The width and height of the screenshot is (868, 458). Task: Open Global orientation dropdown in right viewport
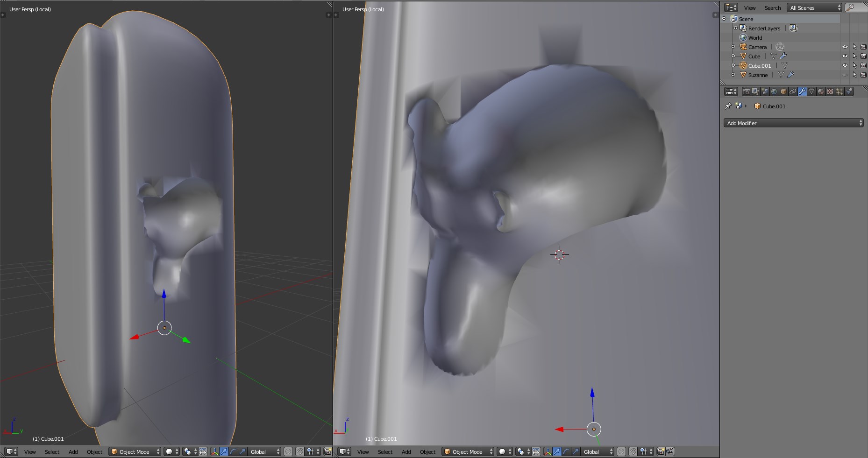(598, 451)
